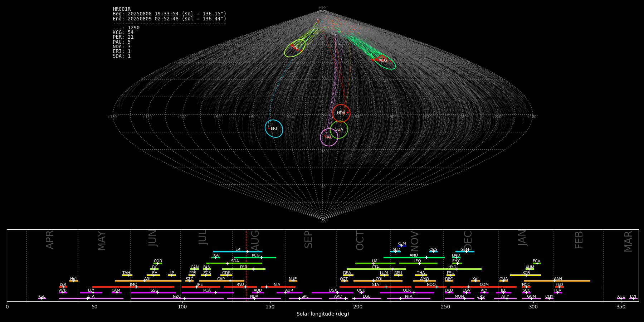644x322 pixels.
Task: Click the APR month label on the timeline
Action: click(x=50, y=240)
